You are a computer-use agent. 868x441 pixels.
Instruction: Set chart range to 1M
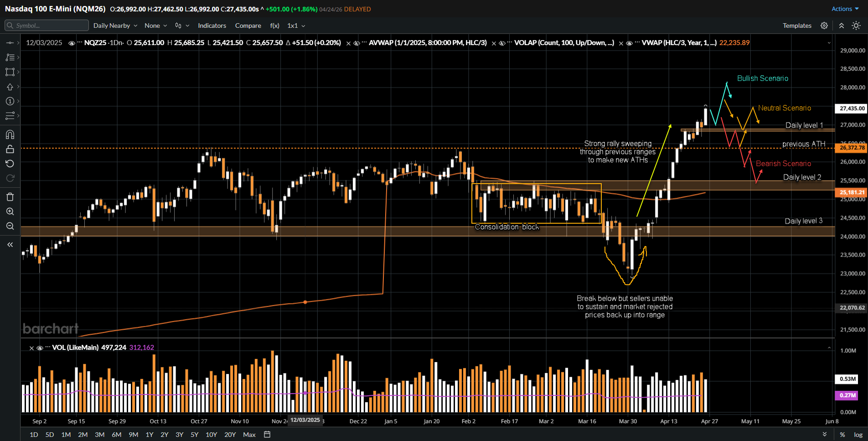(x=66, y=435)
